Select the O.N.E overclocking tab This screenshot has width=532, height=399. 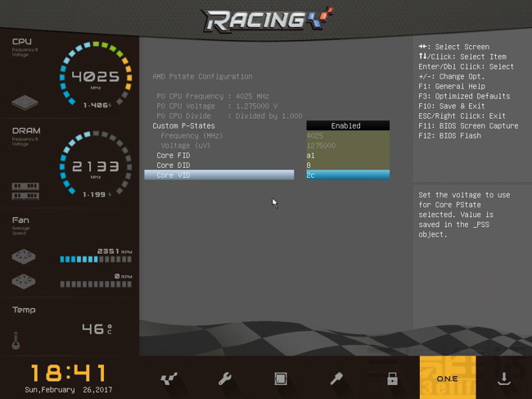pyautogui.click(x=448, y=378)
